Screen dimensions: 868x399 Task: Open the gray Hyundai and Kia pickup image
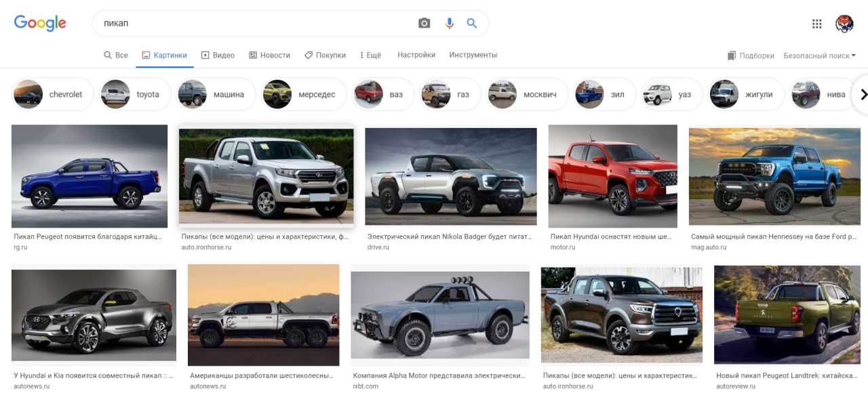click(x=94, y=315)
